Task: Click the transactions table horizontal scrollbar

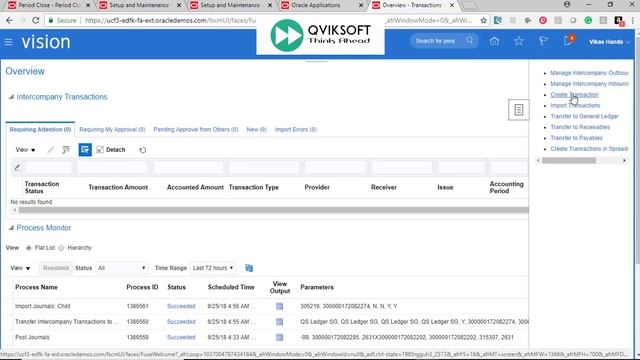Action: [x=273, y=210]
